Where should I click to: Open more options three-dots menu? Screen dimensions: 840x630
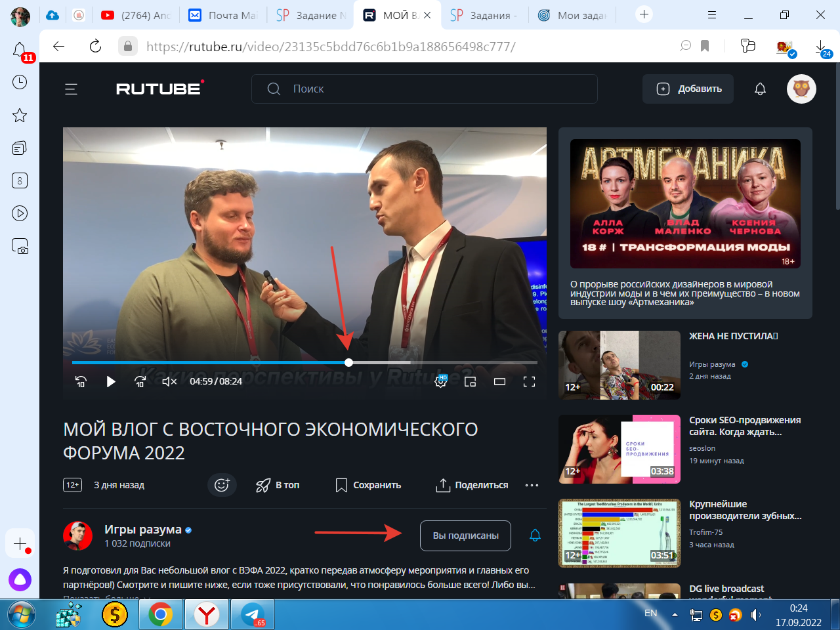coord(532,485)
